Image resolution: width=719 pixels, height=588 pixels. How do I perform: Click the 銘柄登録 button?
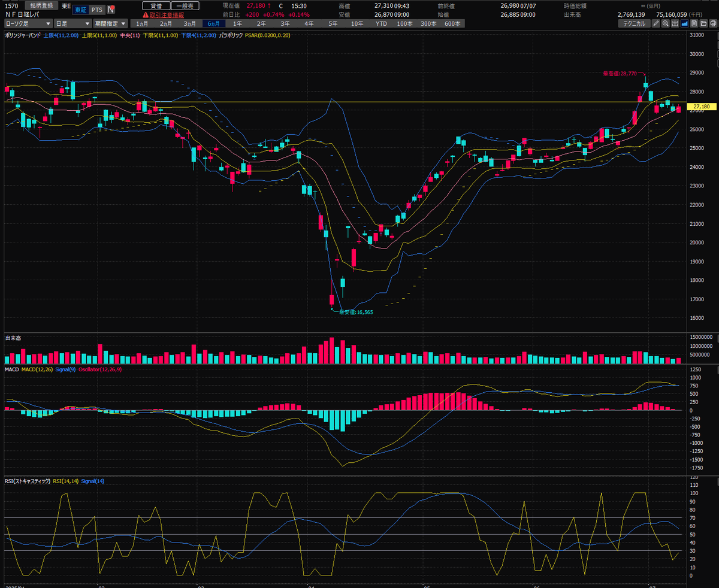coord(42,5)
